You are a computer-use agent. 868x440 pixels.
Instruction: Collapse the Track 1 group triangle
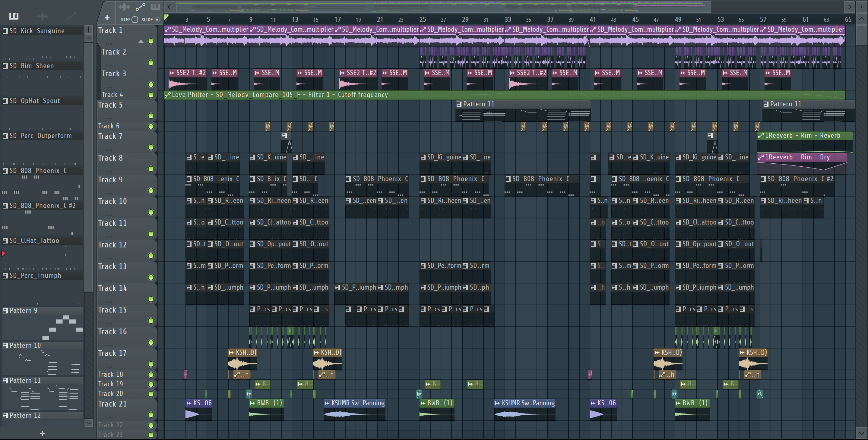coord(141,41)
